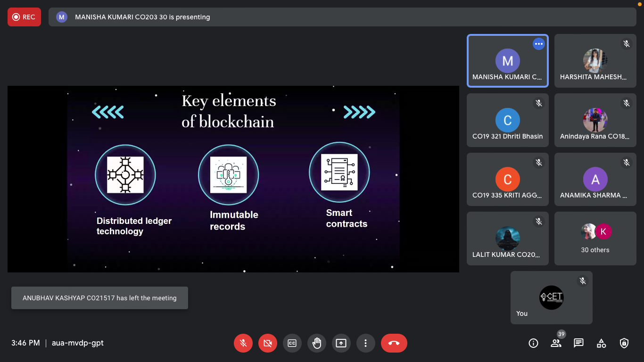
Task: Show the participants list with 39 badge
Action: [556, 343]
